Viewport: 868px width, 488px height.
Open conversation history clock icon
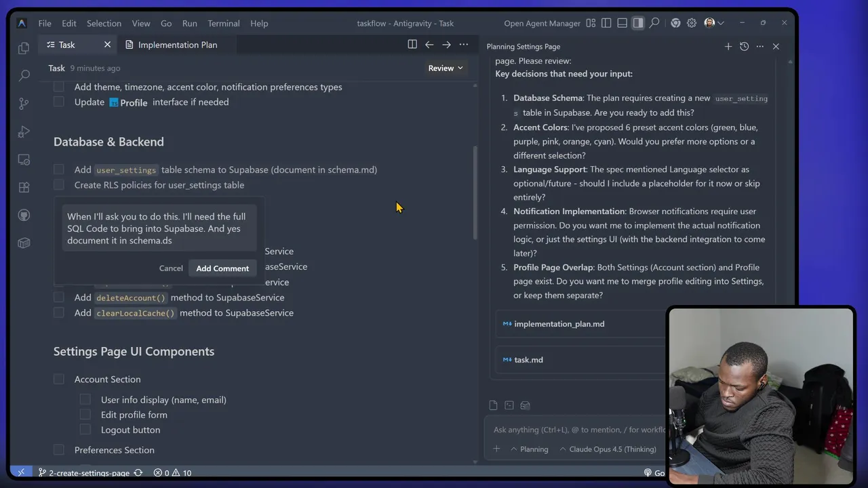(744, 47)
